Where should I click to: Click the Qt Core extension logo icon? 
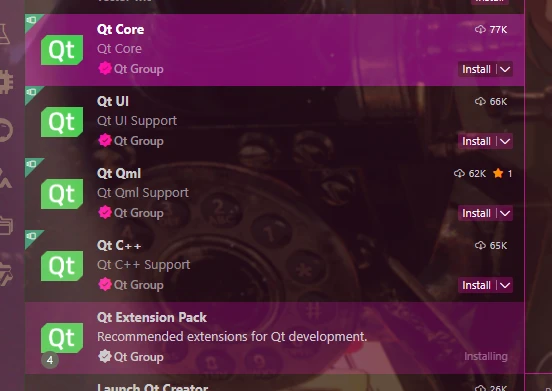tap(62, 50)
